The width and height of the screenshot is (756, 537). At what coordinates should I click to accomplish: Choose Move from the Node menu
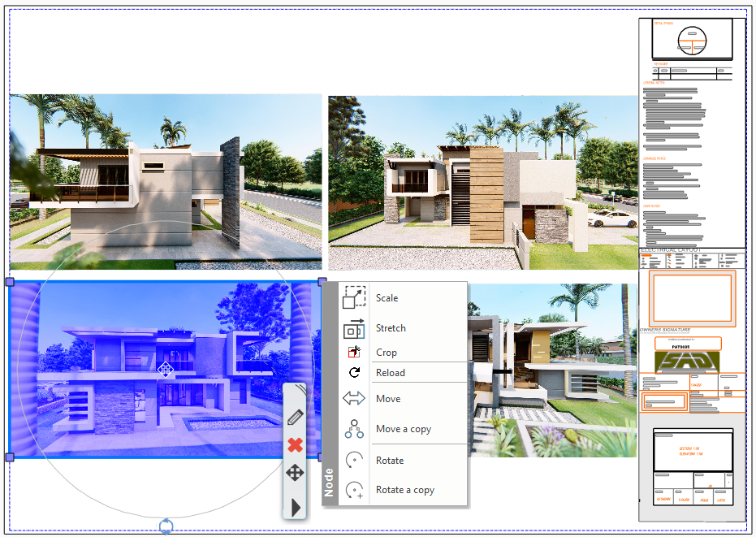click(x=388, y=399)
